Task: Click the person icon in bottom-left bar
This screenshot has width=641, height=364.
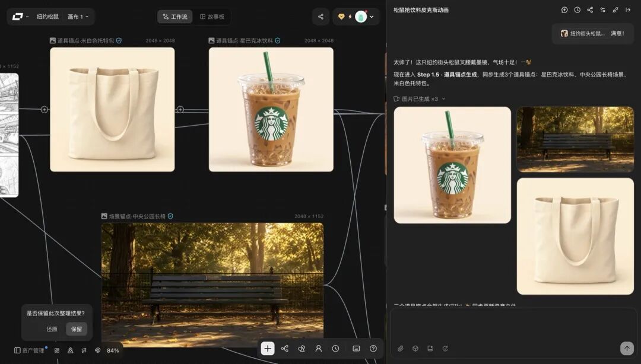Action: click(70, 350)
